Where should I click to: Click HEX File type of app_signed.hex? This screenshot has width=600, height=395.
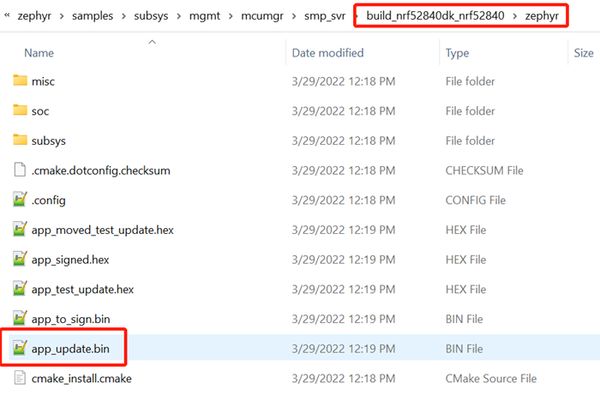(466, 260)
